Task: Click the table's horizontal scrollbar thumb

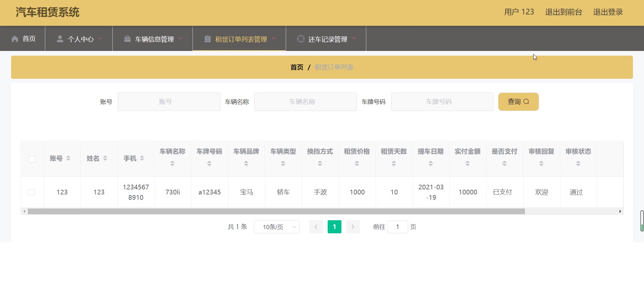Action: pos(276,212)
